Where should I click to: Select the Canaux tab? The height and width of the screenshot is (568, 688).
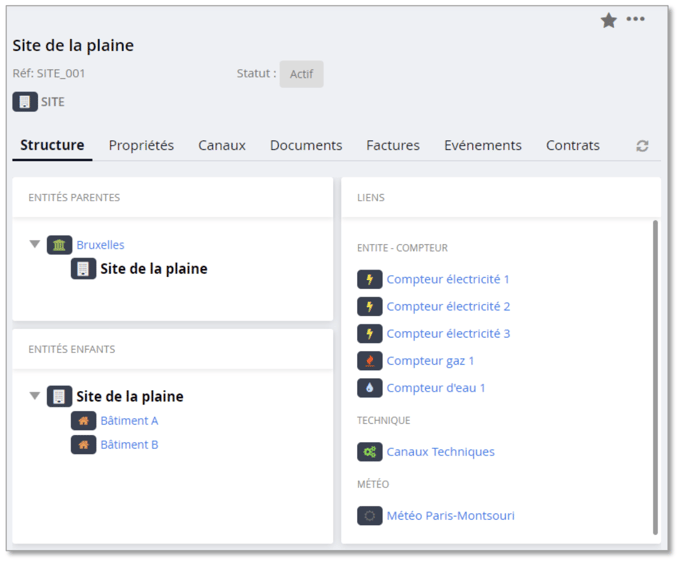222,145
